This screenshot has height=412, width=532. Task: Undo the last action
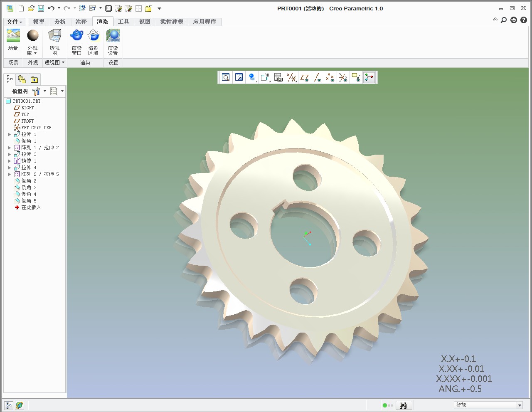pos(51,8)
